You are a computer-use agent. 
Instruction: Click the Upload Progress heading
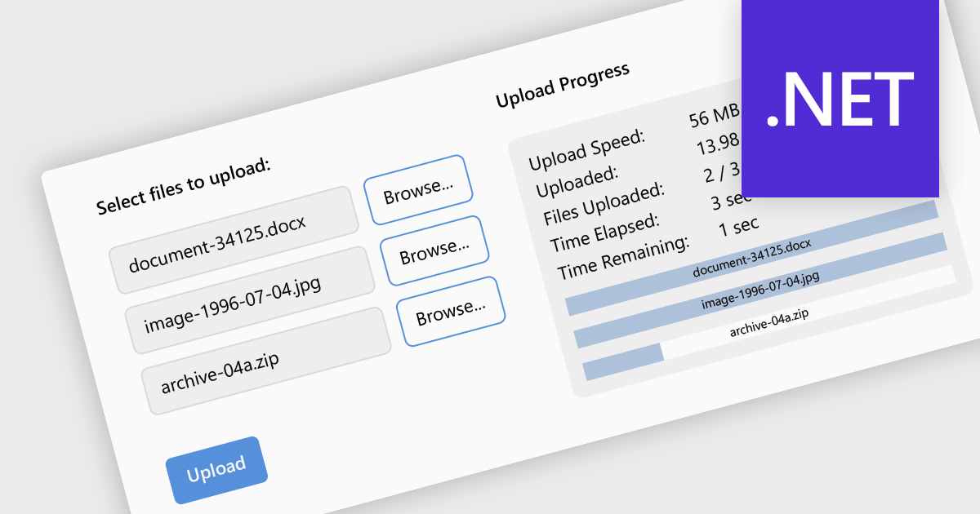click(562, 85)
